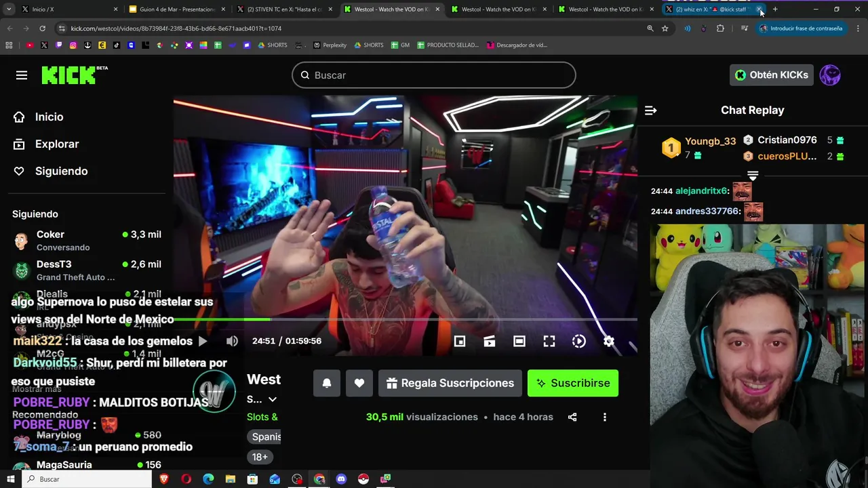Open Perplexity bookmark
Screen dimensions: 868x488
pos(330,45)
